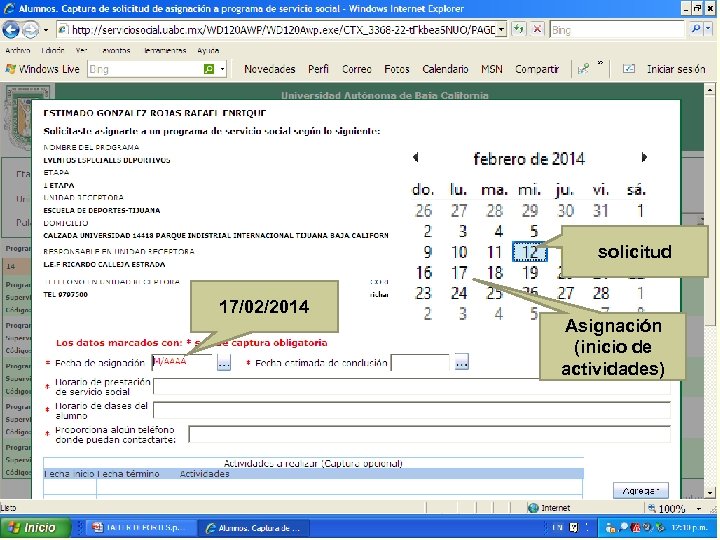Open the Ayuda menu

208,51
